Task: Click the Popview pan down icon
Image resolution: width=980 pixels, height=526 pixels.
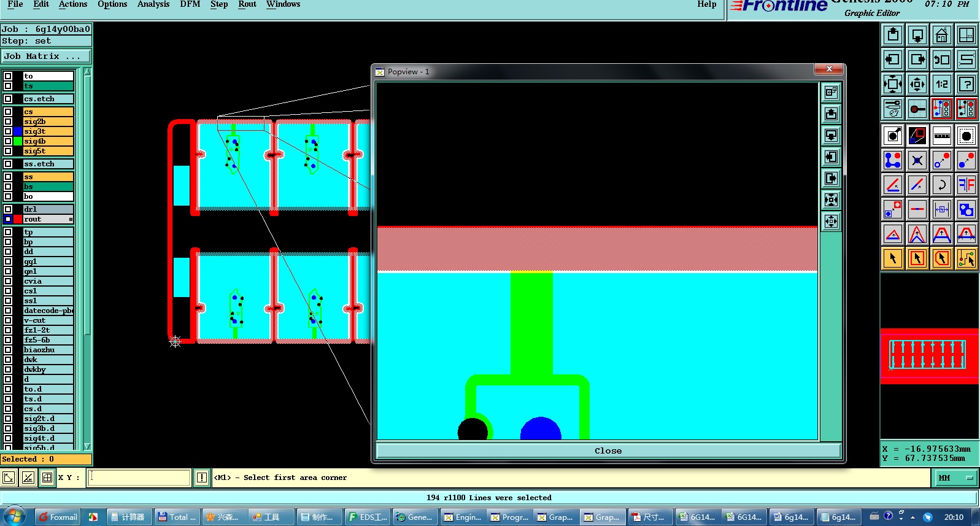Action: (x=831, y=135)
